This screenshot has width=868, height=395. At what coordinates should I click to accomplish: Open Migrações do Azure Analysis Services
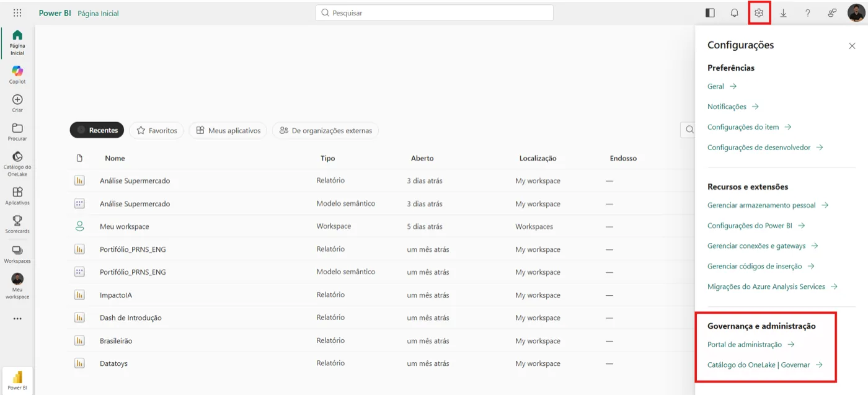[773, 286]
